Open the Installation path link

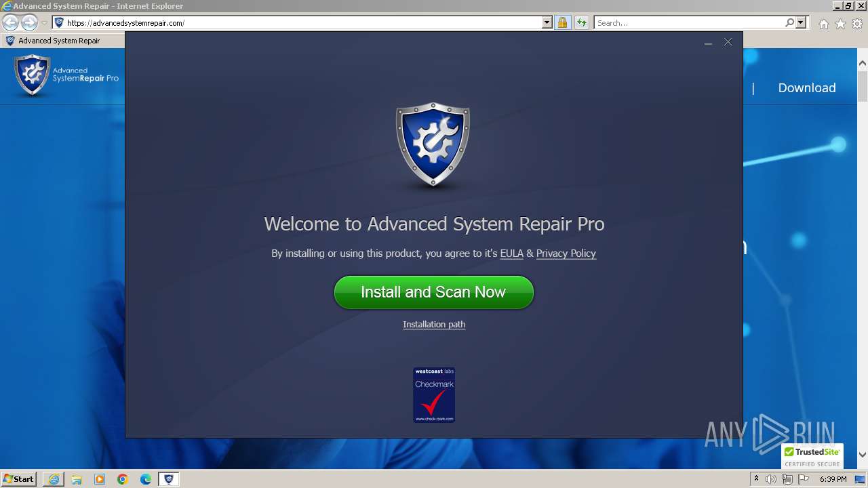[434, 325]
